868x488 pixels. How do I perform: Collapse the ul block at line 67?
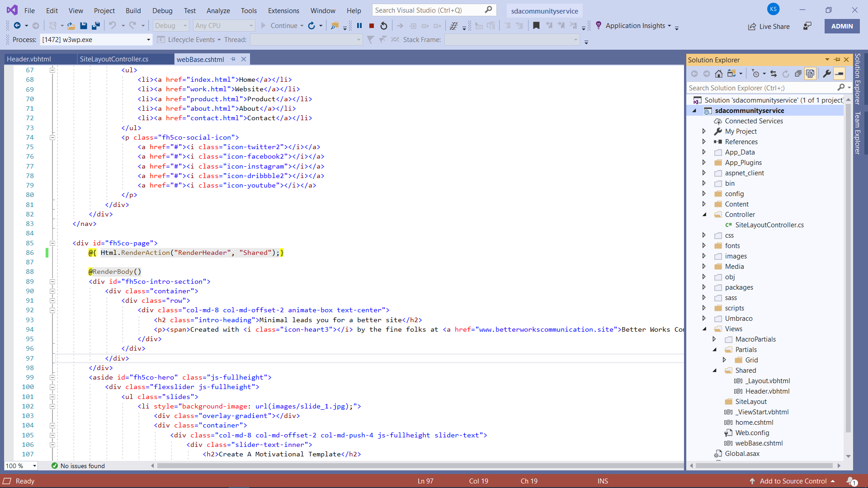tap(52, 70)
